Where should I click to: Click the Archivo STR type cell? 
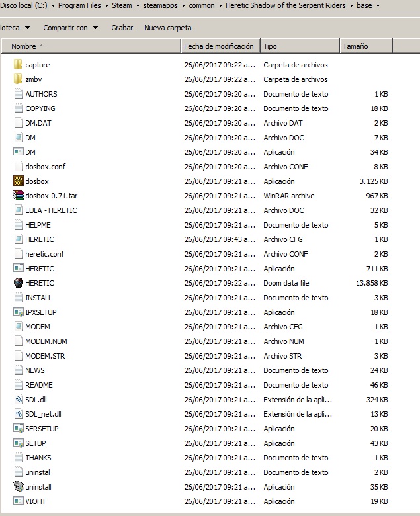point(282,356)
